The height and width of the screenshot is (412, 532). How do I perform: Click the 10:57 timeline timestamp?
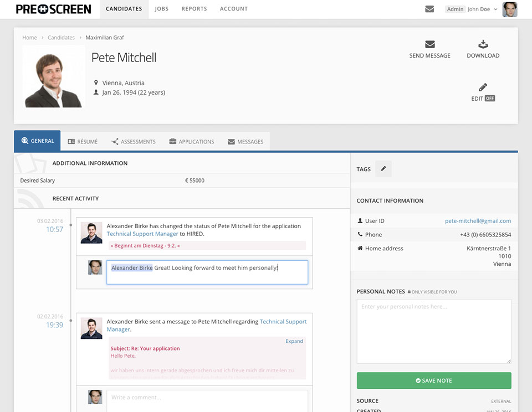click(x=55, y=230)
